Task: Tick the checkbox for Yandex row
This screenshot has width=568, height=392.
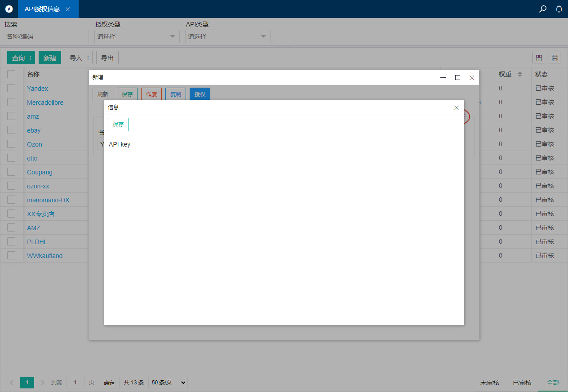Action: coord(11,88)
